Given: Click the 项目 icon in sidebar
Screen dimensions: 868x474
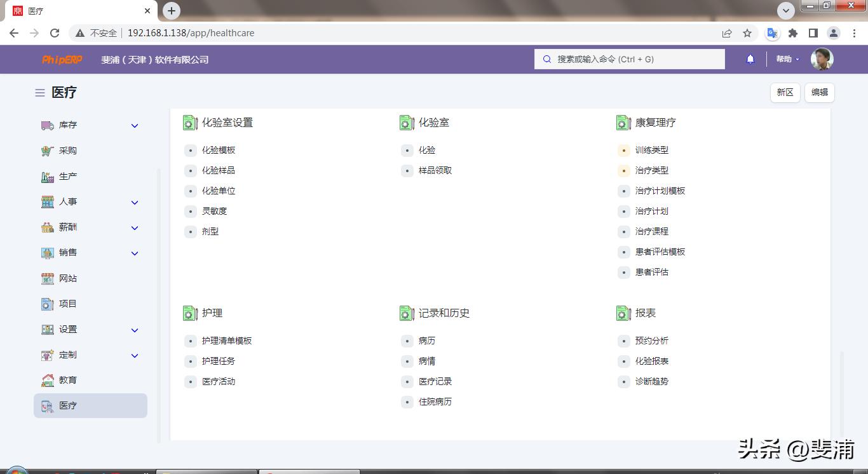Looking at the screenshot, I should (48, 304).
